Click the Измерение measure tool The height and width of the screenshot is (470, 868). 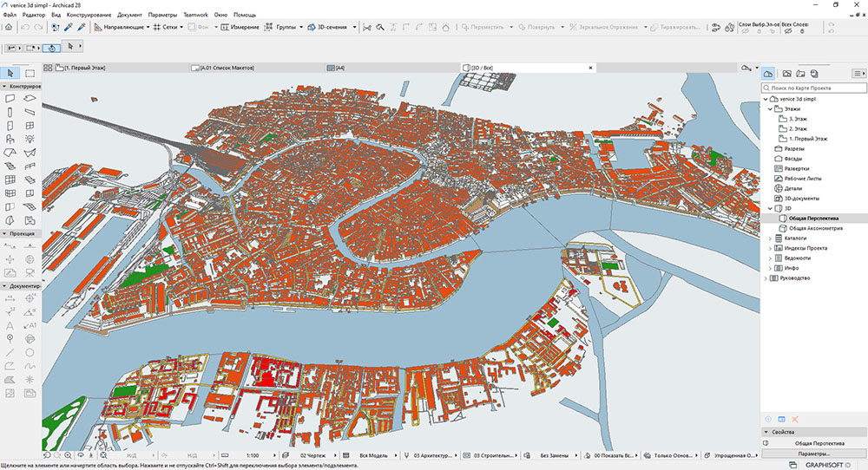point(240,27)
